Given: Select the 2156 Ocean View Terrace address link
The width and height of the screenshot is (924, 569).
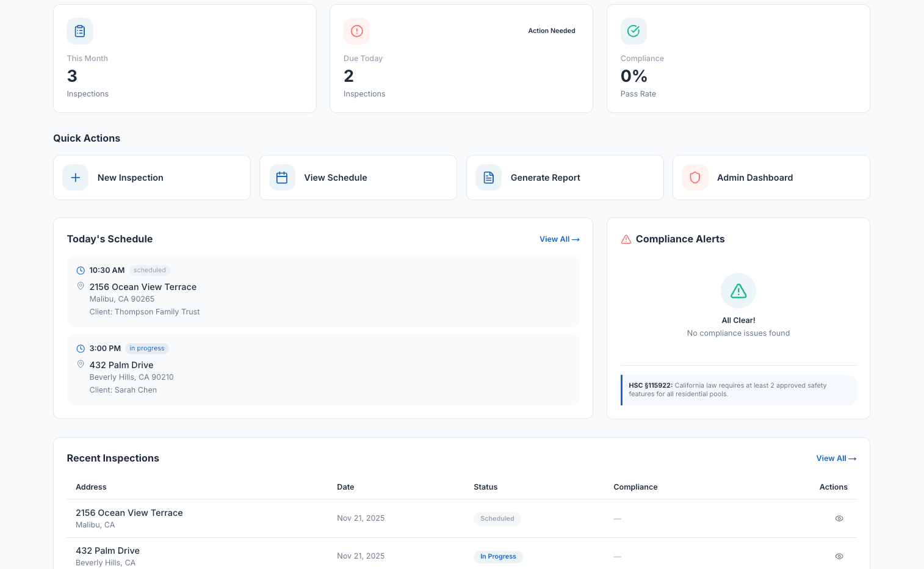Looking at the screenshot, I should 129,513.
